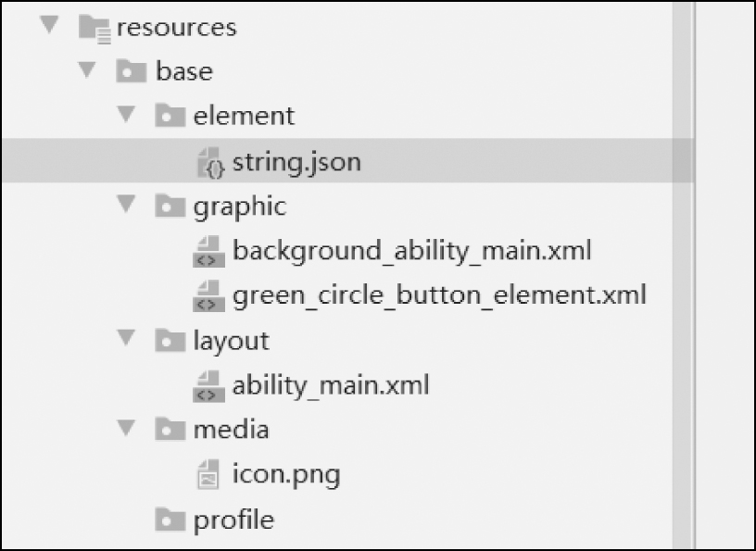Image resolution: width=756 pixels, height=551 pixels.
Task: Select the icon.png entry under media
Action: (x=286, y=475)
